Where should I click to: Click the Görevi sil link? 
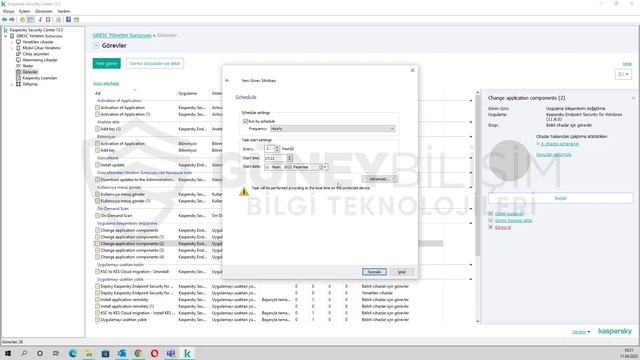click(503, 227)
